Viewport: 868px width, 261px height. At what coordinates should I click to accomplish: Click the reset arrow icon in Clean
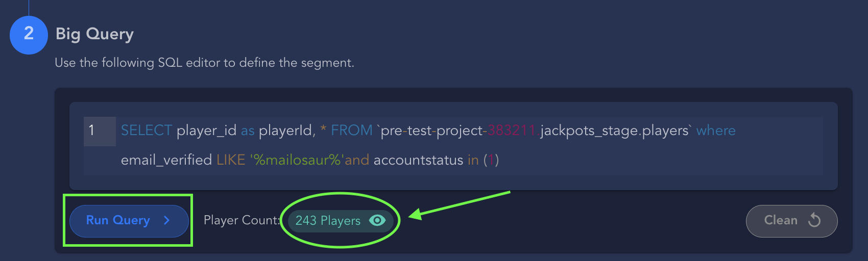coord(814,220)
